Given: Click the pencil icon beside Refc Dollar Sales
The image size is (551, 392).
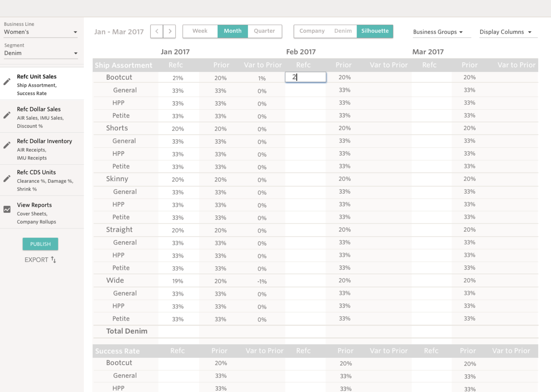Looking at the screenshot, I should click(x=7, y=115).
